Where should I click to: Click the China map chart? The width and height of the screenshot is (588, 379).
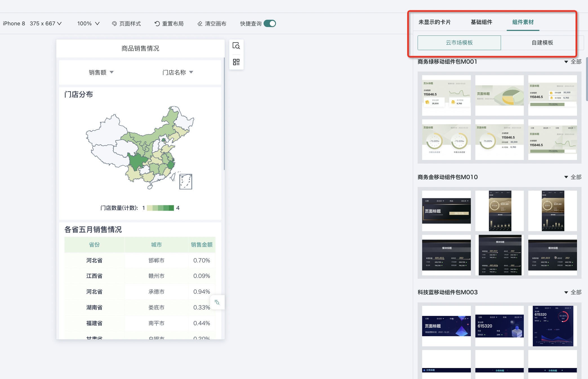(140, 148)
